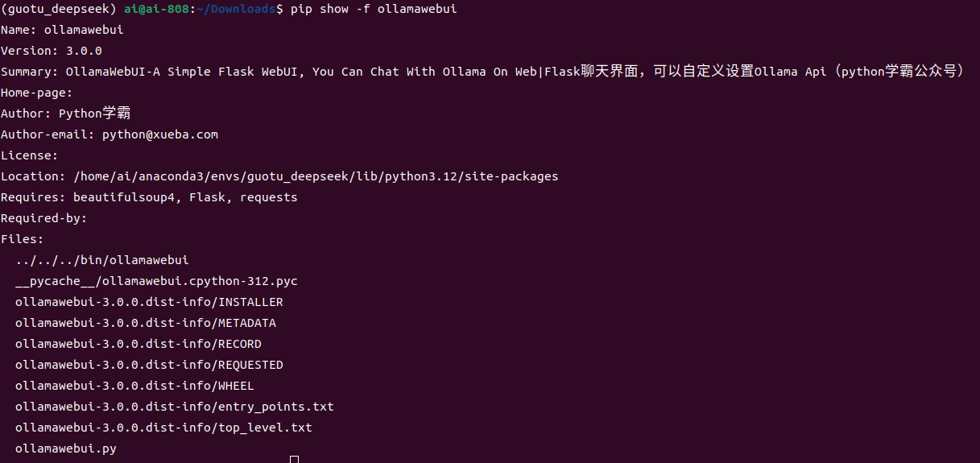Click the python@xueba.com email address
This screenshot has height=463, width=980.
coord(160,134)
